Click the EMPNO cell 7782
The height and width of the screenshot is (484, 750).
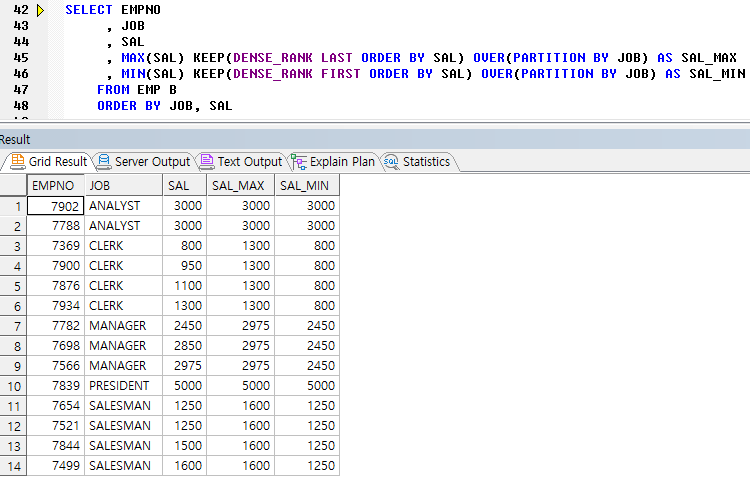(56, 326)
